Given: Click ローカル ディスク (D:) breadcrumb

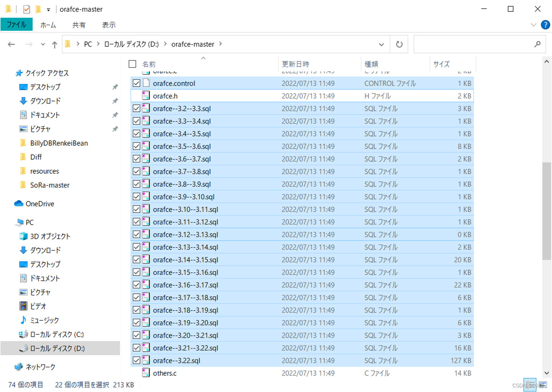Looking at the screenshot, I should tap(131, 44).
